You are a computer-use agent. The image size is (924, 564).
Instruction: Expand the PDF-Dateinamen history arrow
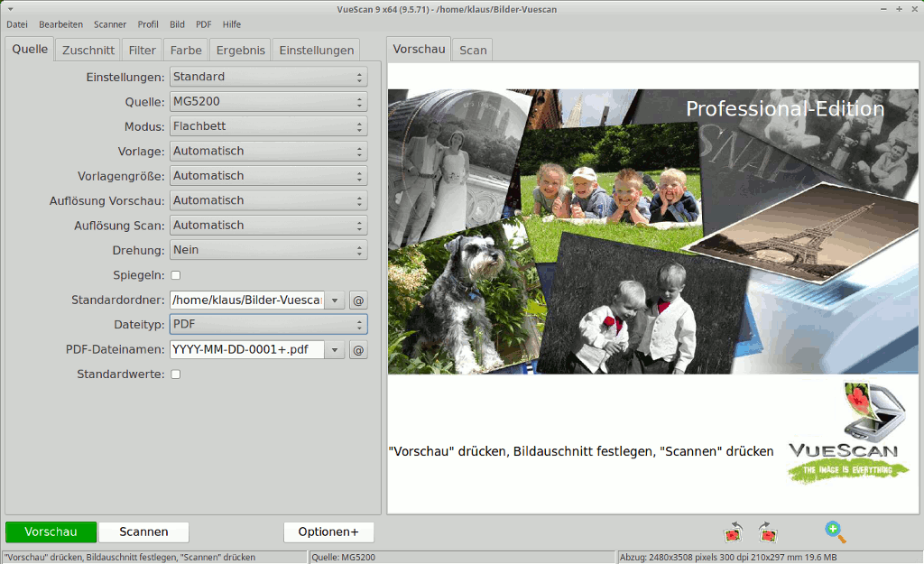coord(335,350)
